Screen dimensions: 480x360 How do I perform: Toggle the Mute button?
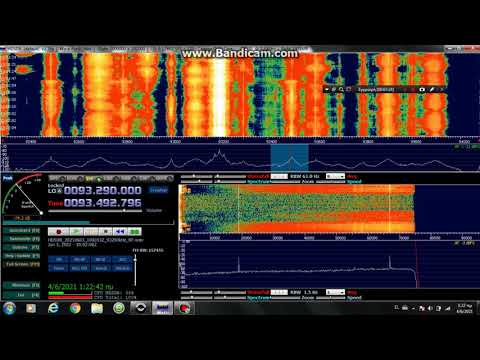tap(59, 268)
